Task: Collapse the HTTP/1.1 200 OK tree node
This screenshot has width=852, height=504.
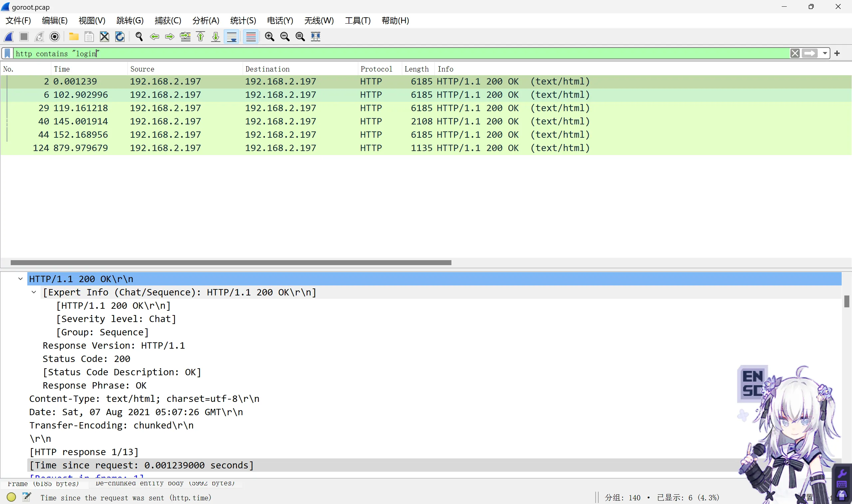Action: [20, 279]
